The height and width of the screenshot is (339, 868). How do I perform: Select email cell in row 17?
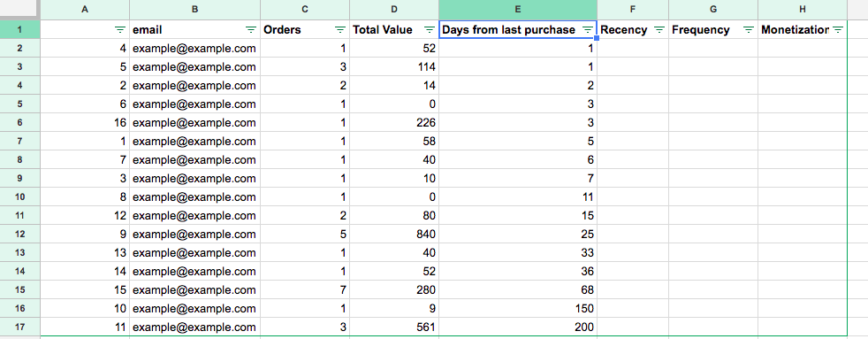(x=194, y=327)
